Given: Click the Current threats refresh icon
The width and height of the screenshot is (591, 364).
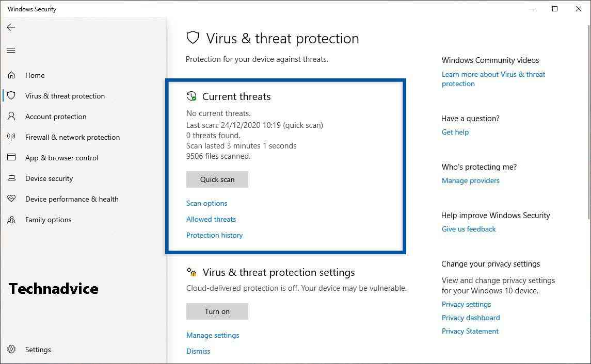Looking at the screenshot, I should point(191,96).
